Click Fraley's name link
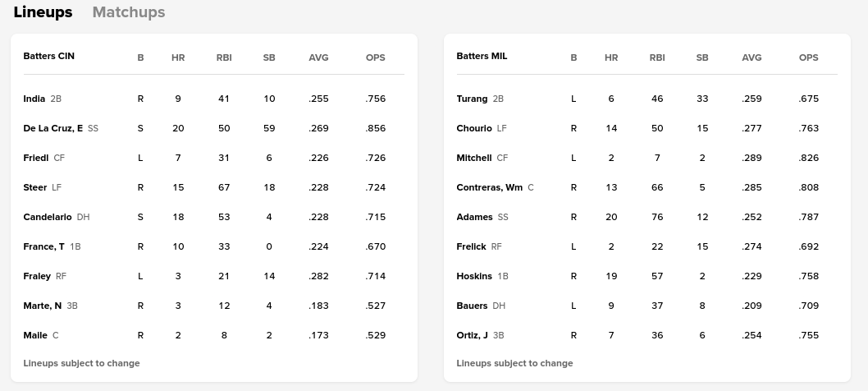Screen dimensions: 868x391 coord(37,276)
